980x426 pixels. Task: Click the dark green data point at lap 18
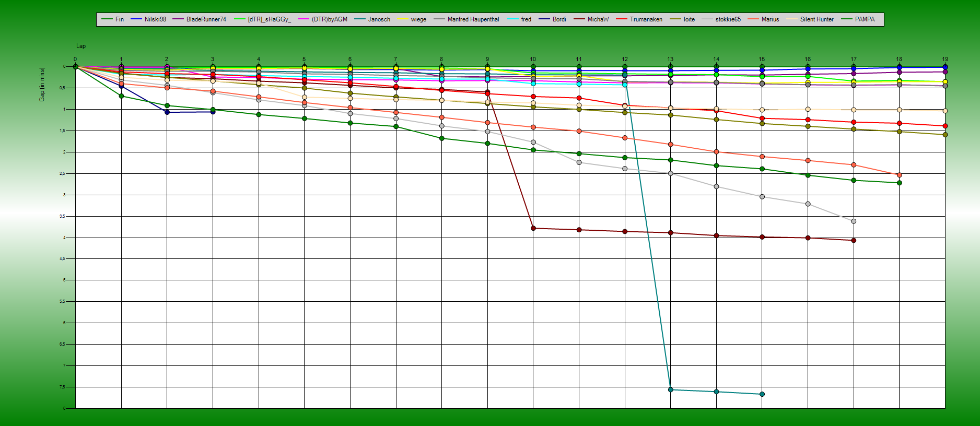point(899,183)
